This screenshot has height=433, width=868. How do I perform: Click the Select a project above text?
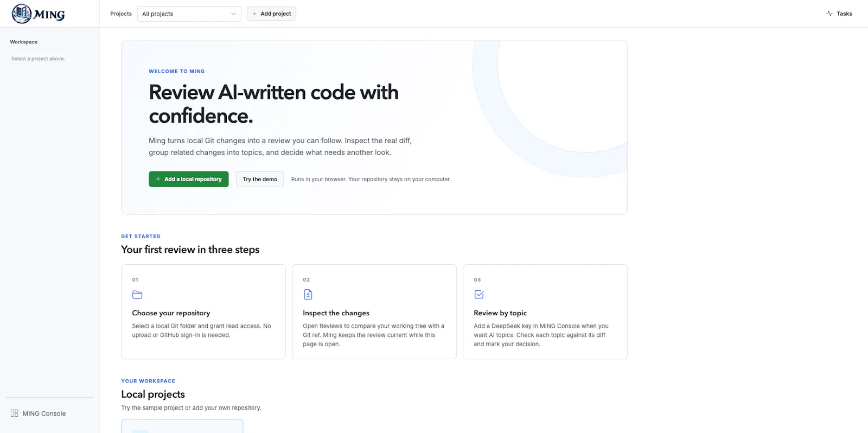click(38, 59)
